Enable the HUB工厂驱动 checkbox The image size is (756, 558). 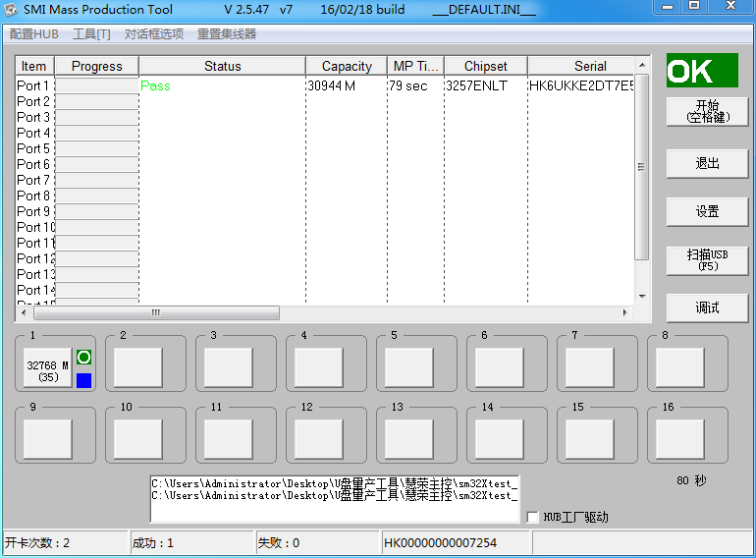[532, 517]
